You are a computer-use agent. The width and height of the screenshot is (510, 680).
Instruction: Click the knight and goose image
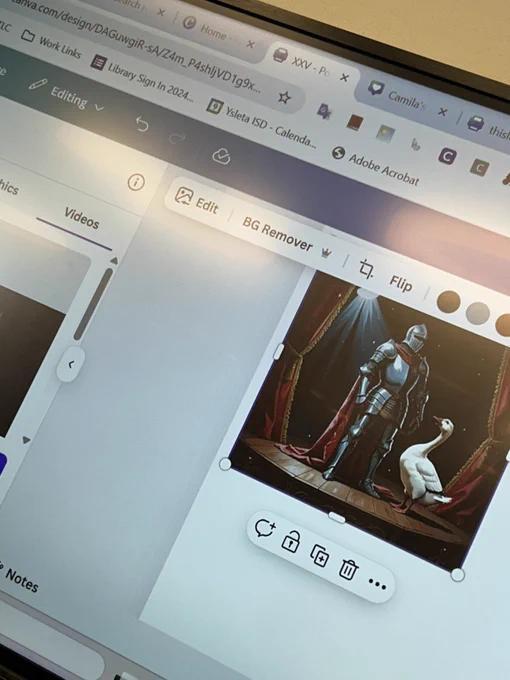tap(369, 416)
